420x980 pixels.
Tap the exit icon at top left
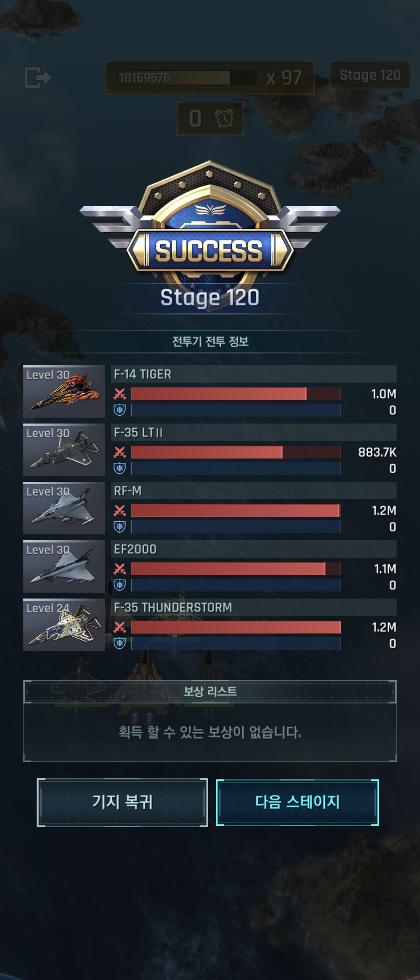[38, 77]
